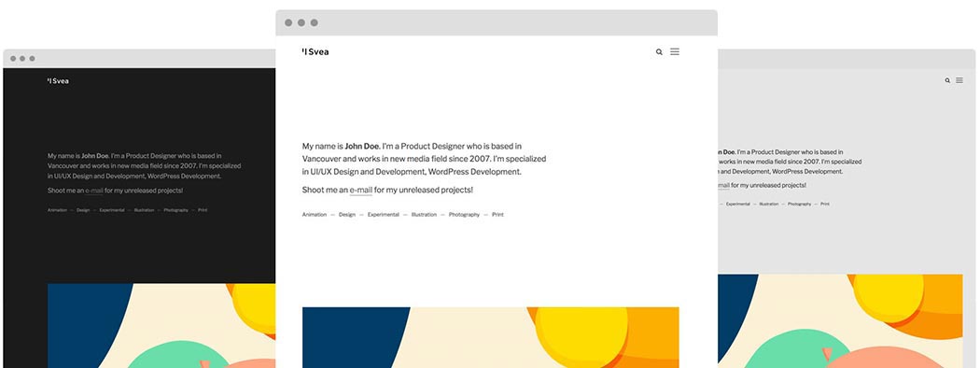Select the Print category in the white center window
The height and width of the screenshot is (368, 980).
click(x=497, y=215)
